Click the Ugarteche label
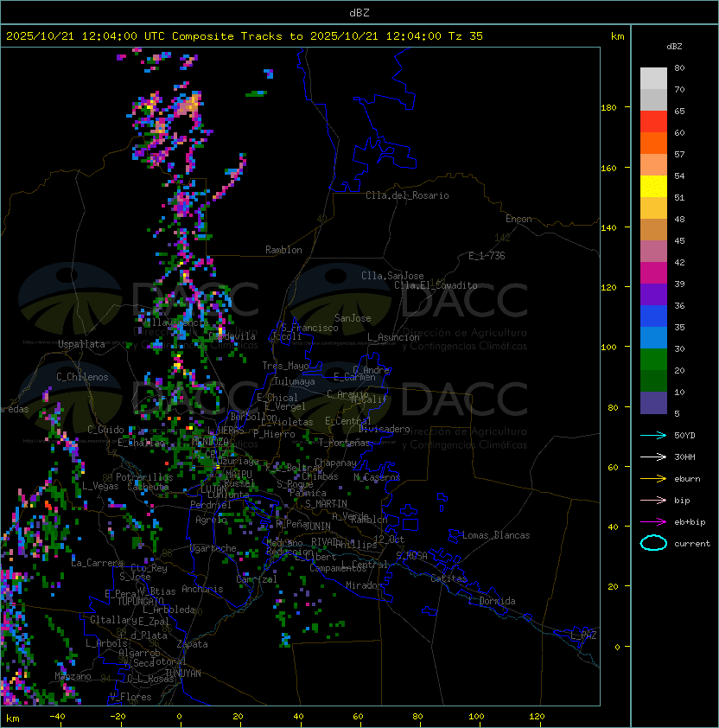This screenshot has height=728, width=719. tap(213, 548)
